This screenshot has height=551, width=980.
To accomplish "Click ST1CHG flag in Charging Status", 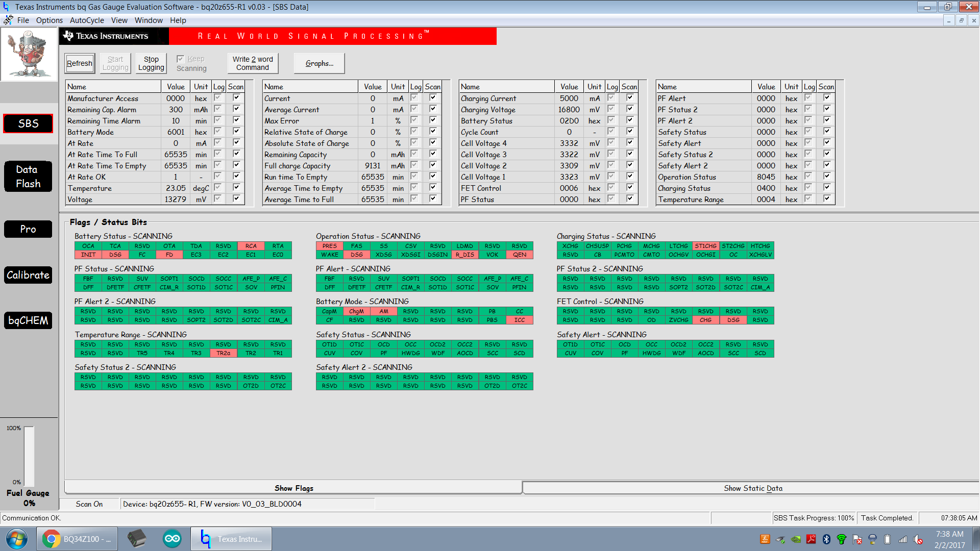I will tap(706, 246).
